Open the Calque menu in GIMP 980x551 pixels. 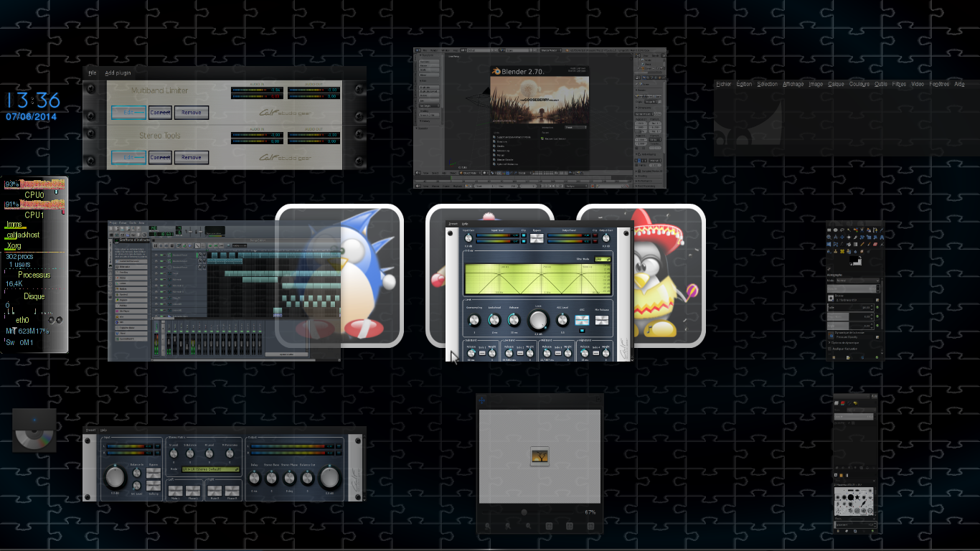pyautogui.click(x=837, y=84)
